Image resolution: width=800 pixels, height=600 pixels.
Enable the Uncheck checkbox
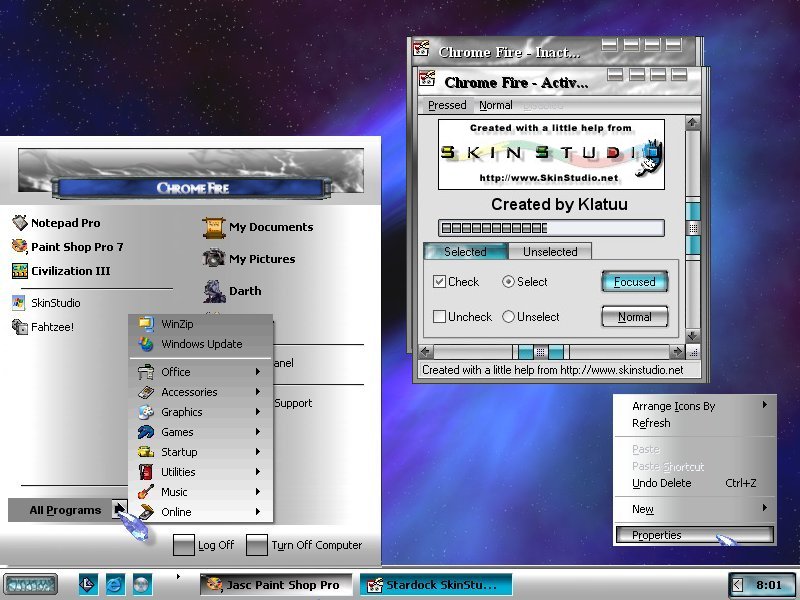439,317
